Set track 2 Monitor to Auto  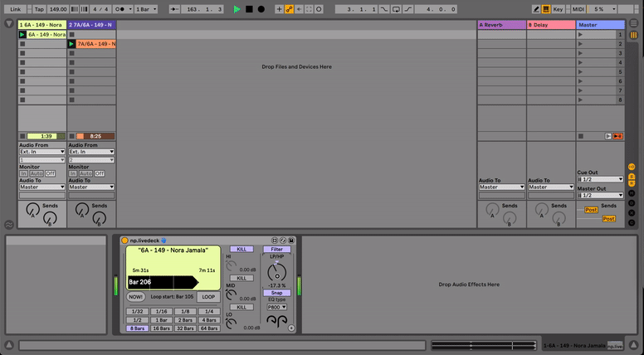[85, 173]
